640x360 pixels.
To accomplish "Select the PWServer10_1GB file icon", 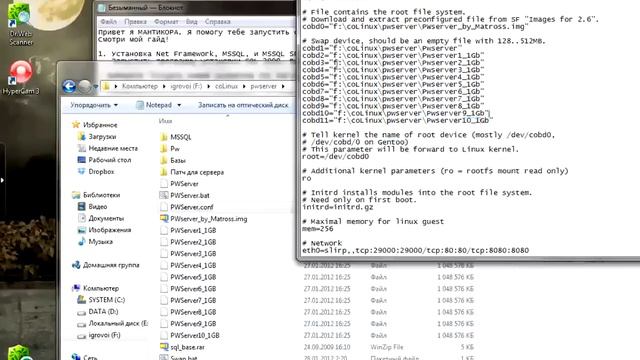I will tap(164, 336).
